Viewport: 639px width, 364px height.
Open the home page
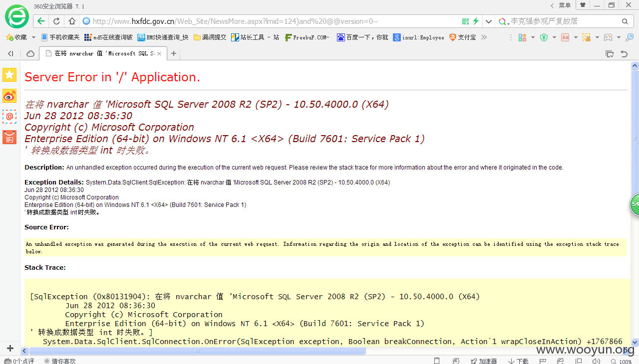point(72,21)
